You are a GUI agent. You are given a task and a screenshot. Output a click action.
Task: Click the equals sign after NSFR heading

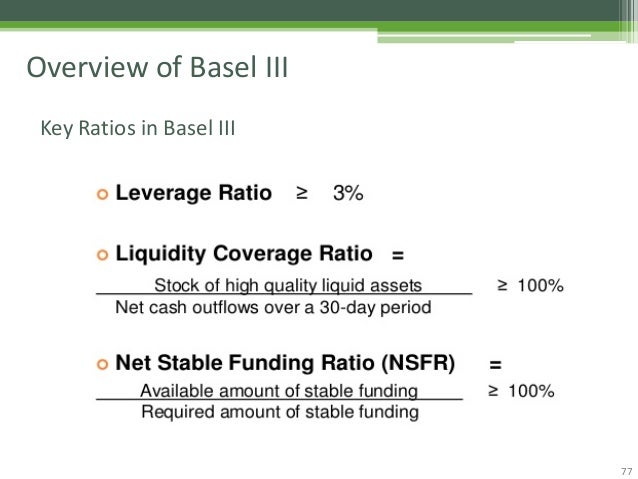pos(494,362)
